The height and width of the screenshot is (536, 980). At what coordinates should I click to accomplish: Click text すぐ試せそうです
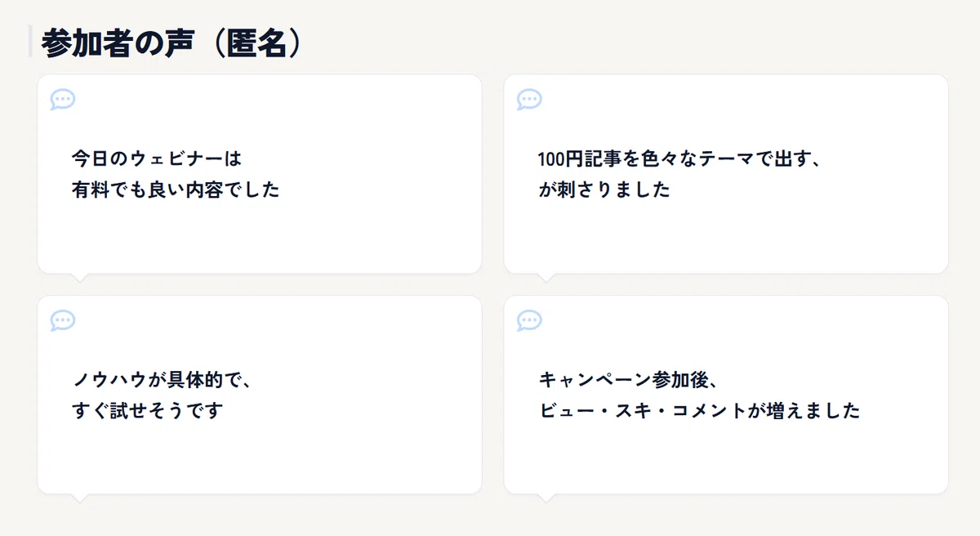[x=147, y=411]
